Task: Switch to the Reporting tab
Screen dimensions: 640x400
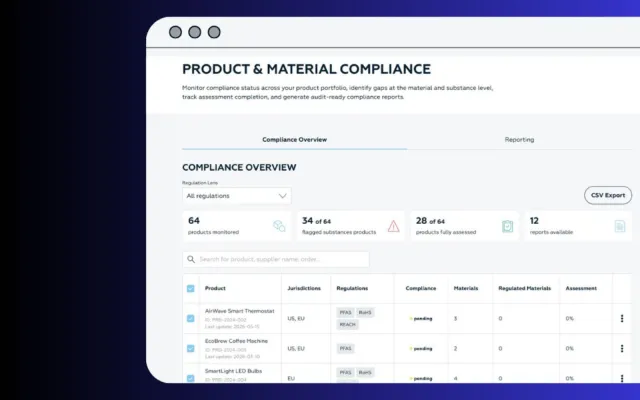Action: click(519, 140)
